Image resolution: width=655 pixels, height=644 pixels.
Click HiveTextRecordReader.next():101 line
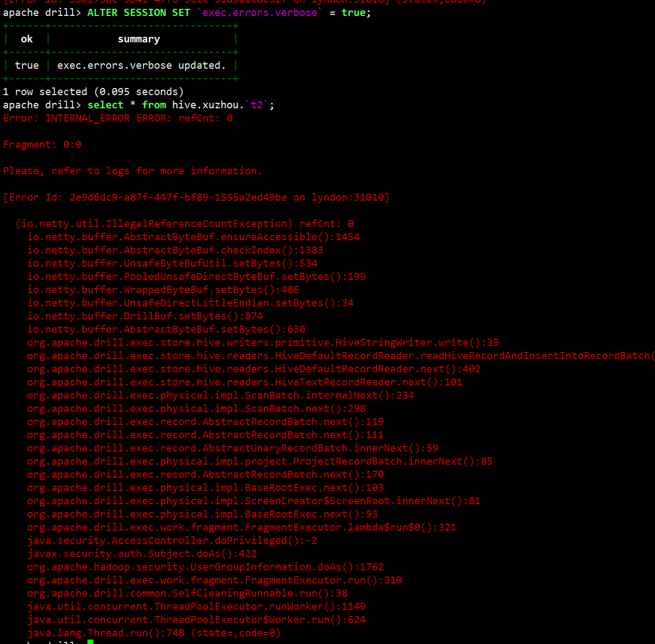click(x=245, y=382)
